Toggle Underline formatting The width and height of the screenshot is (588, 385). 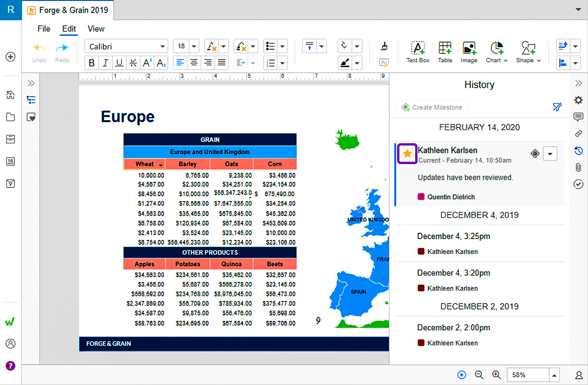(x=119, y=63)
